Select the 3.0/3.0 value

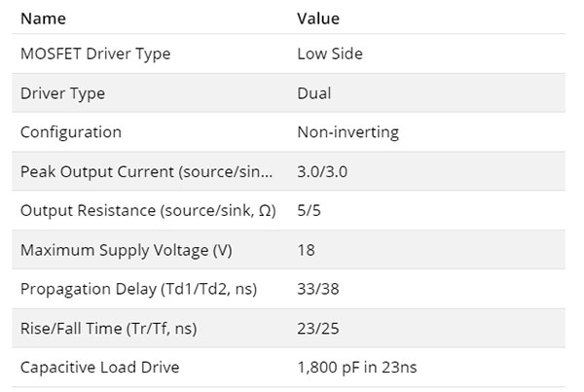point(322,171)
